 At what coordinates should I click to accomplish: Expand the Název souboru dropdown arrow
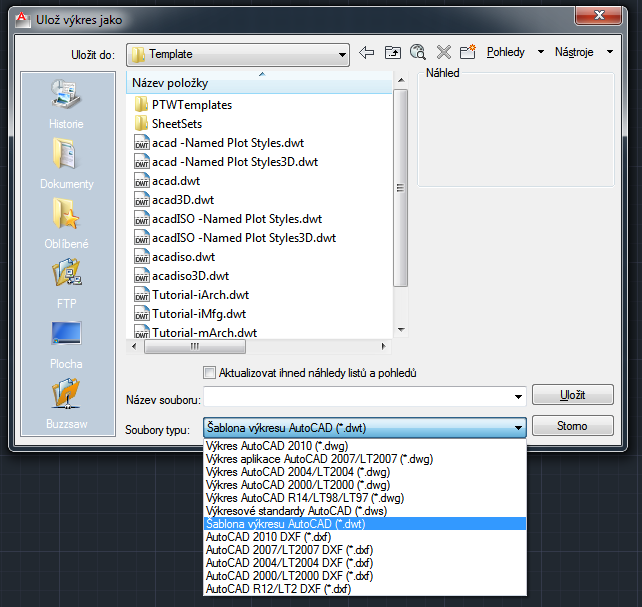coord(518,397)
